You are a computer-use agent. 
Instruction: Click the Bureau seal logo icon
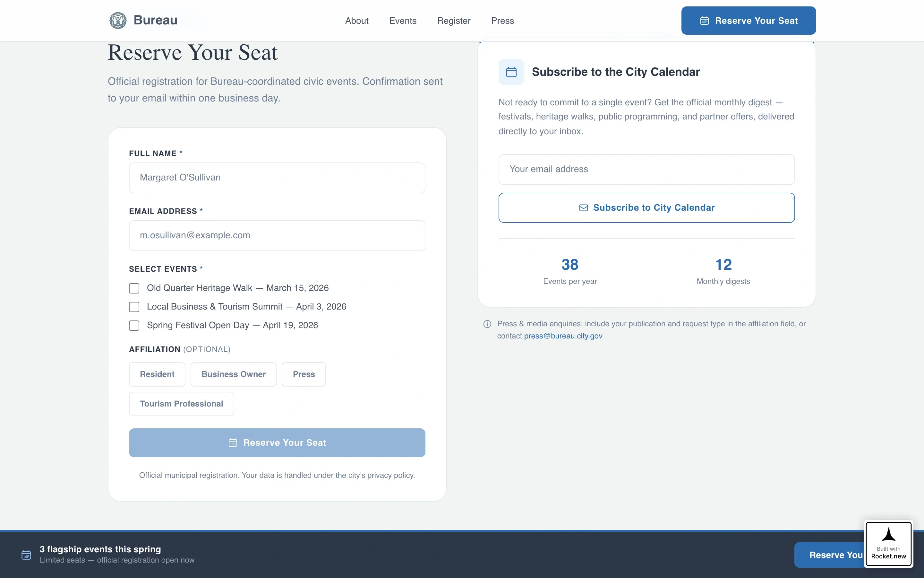[118, 20]
